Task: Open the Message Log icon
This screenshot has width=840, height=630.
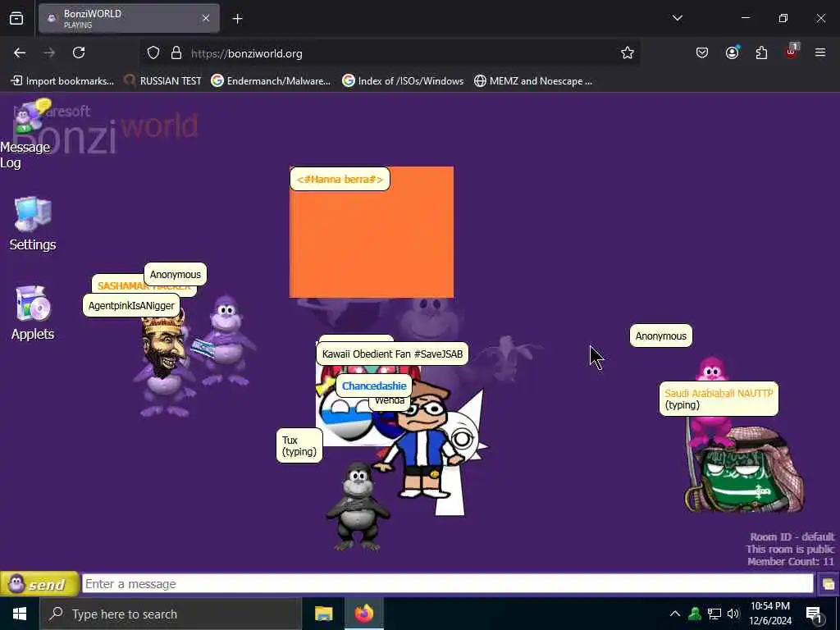Action: point(25,134)
